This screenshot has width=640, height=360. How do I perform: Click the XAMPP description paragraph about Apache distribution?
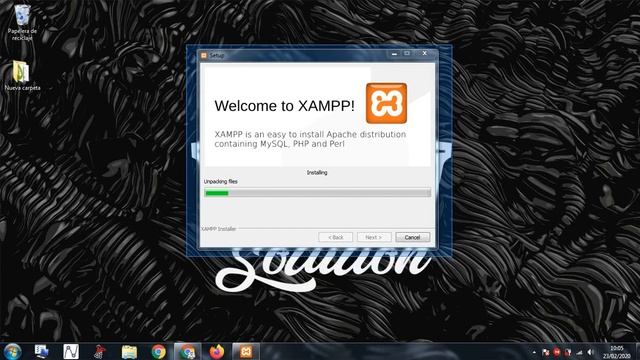310,139
